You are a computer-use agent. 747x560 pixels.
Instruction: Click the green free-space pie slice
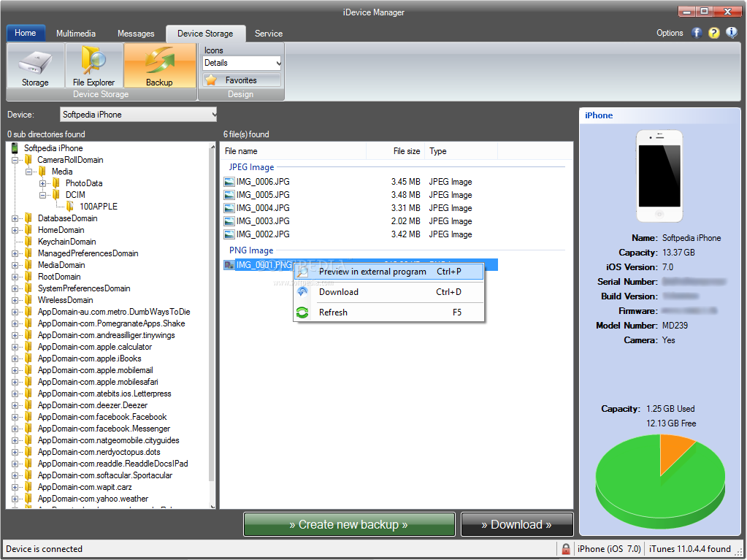(643, 491)
